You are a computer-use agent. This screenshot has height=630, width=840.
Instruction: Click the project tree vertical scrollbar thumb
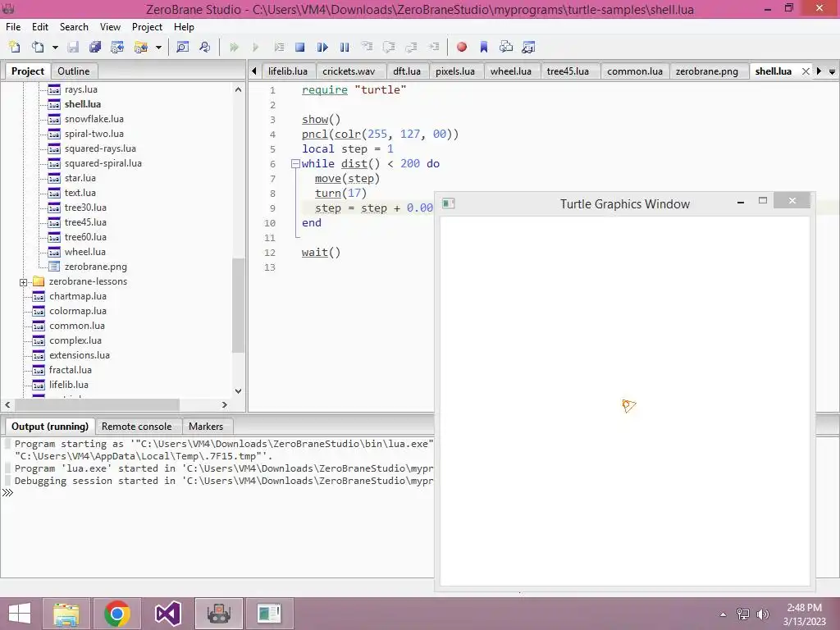click(239, 305)
